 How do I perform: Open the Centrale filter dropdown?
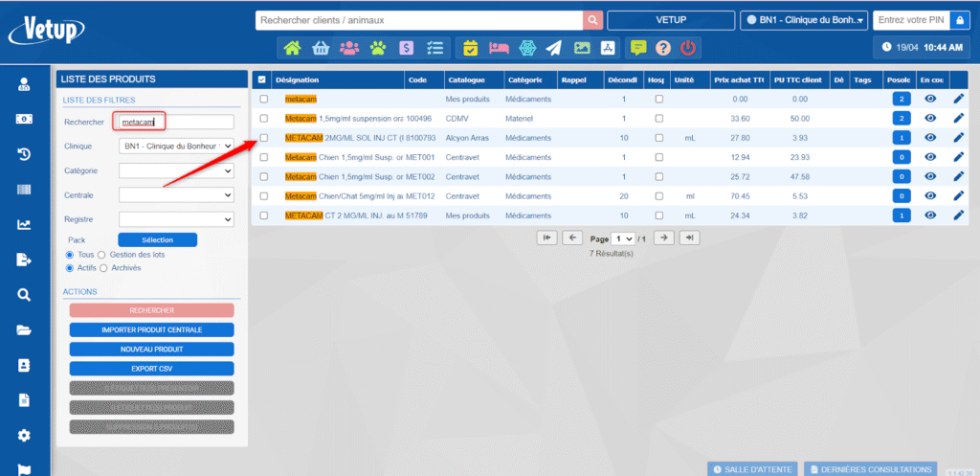[x=176, y=194]
